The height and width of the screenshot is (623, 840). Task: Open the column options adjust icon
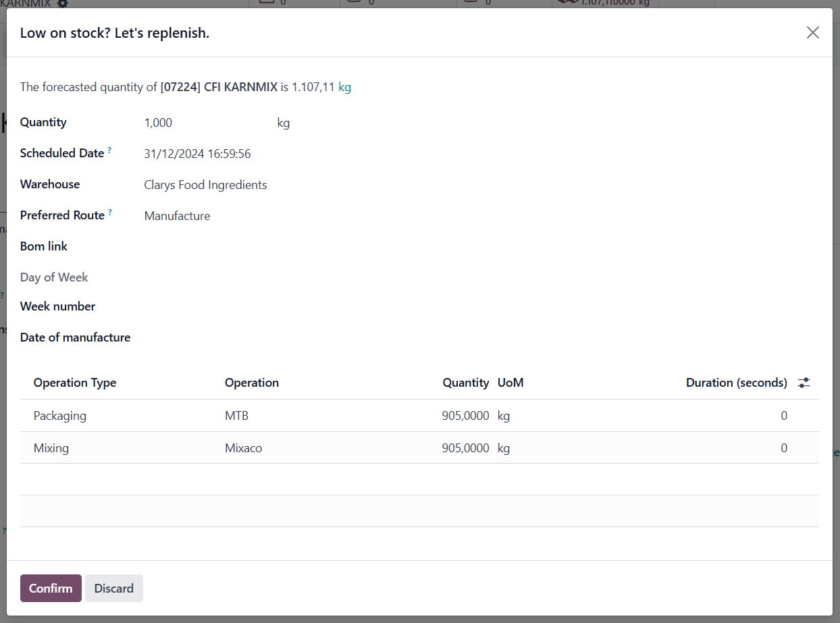804,383
